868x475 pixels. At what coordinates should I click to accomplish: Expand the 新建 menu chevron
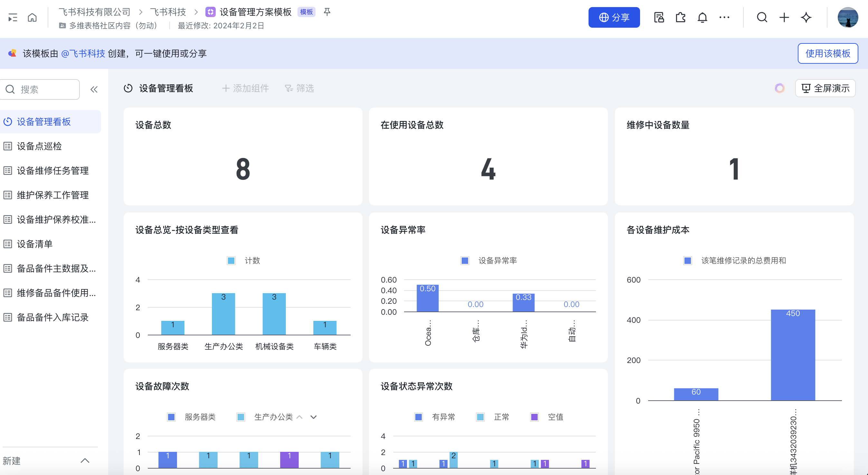[x=85, y=461]
